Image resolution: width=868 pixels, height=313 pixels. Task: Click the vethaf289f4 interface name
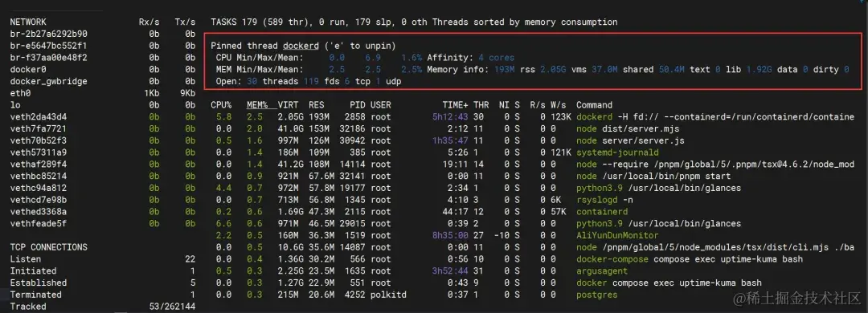coord(39,165)
